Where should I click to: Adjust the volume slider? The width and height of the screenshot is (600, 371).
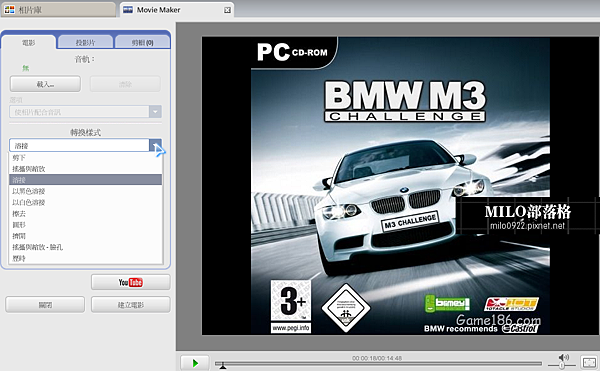pyautogui.click(x=562, y=365)
